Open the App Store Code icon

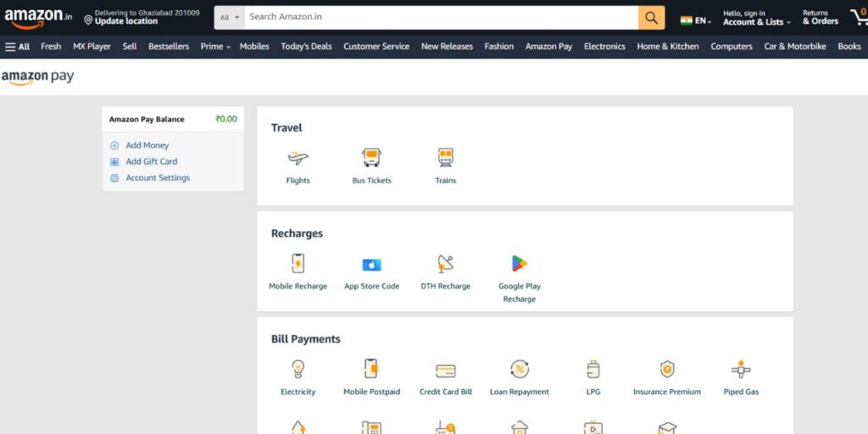tap(371, 264)
